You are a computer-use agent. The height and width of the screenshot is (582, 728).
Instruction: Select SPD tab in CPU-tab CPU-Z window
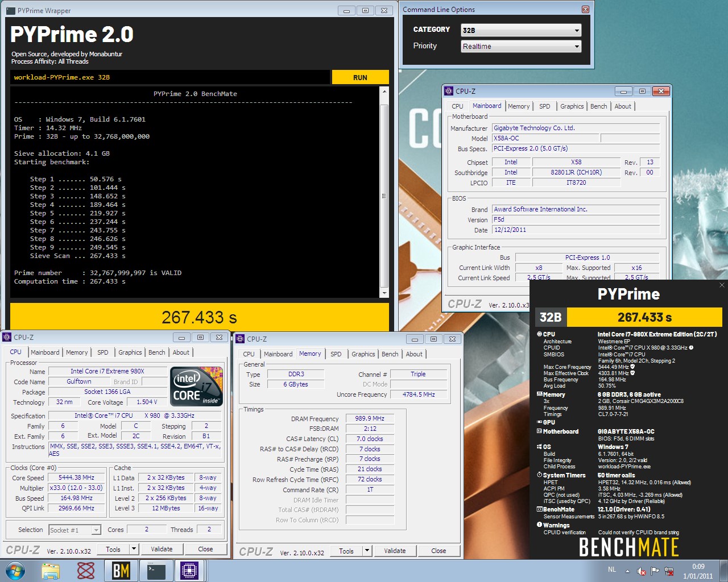pyautogui.click(x=103, y=352)
